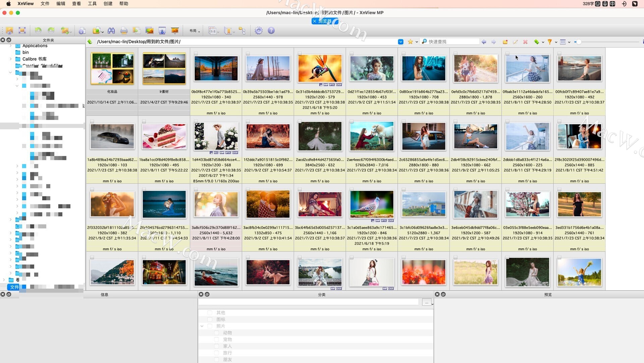Tick the 其他 category checkbox
Screen dimensions: 644x363
click(x=210, y=313)
